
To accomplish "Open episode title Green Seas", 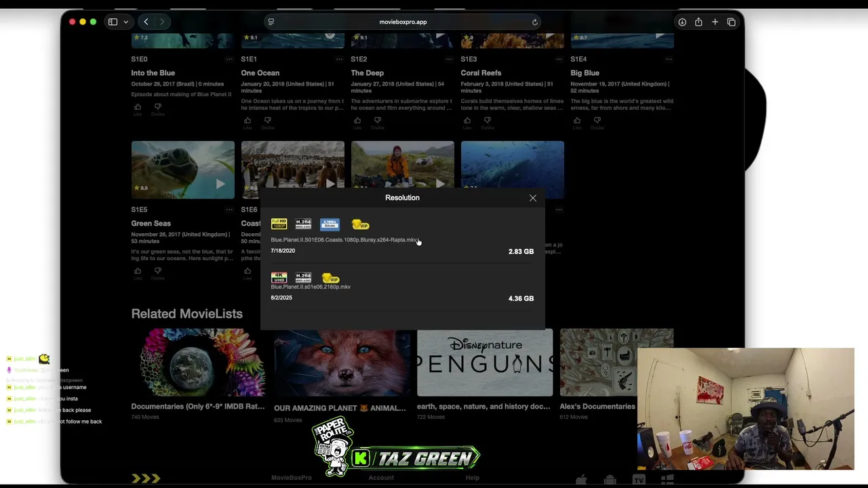I will (x=151, y=223).
